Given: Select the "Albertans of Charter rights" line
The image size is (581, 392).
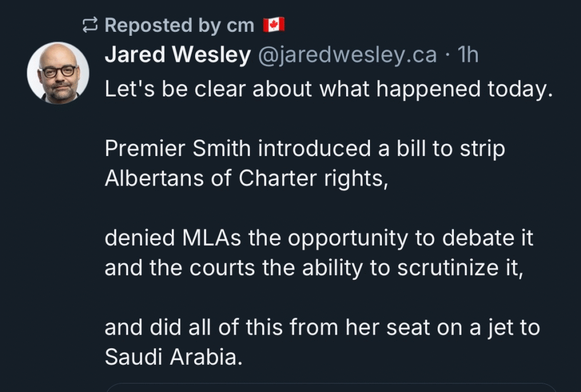Looking at the screenshot, I should click(x=246, y=178).
